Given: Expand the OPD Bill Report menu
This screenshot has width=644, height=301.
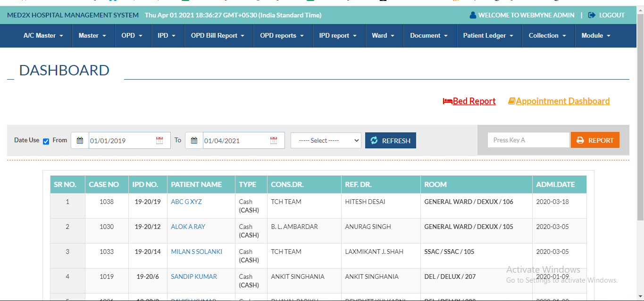Looking at the screenshot, I should [217, 35].
